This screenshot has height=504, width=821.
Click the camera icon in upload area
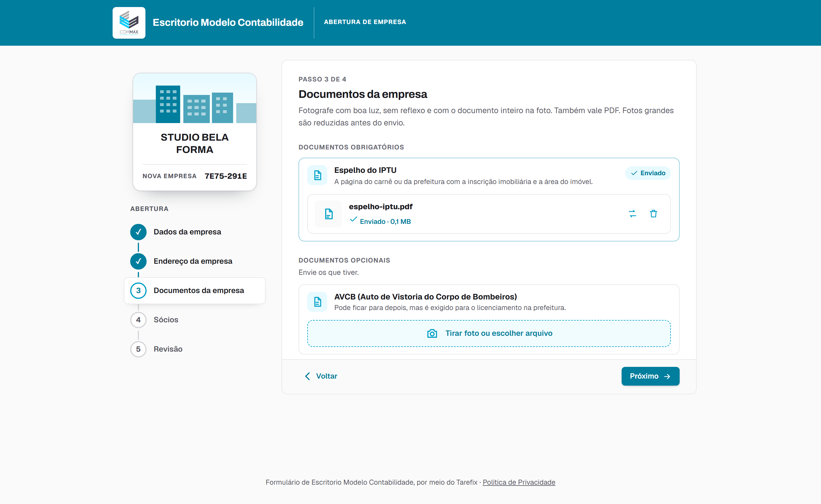[432, 333]
